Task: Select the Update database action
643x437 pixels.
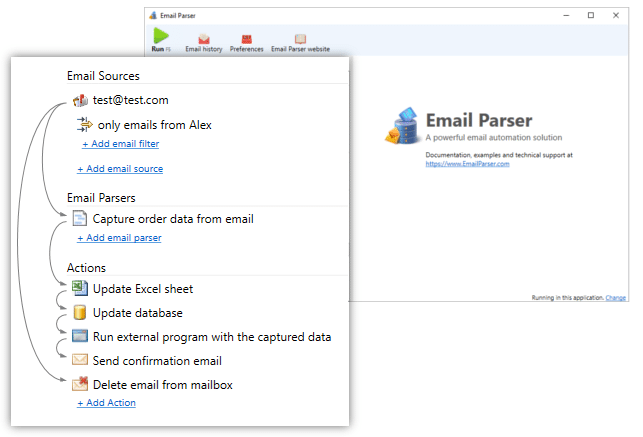Action: (138, 313)
